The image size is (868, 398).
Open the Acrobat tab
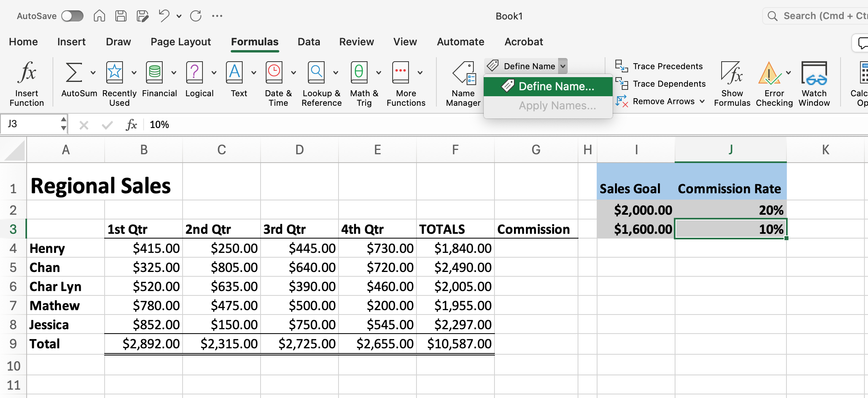(524, 42)
